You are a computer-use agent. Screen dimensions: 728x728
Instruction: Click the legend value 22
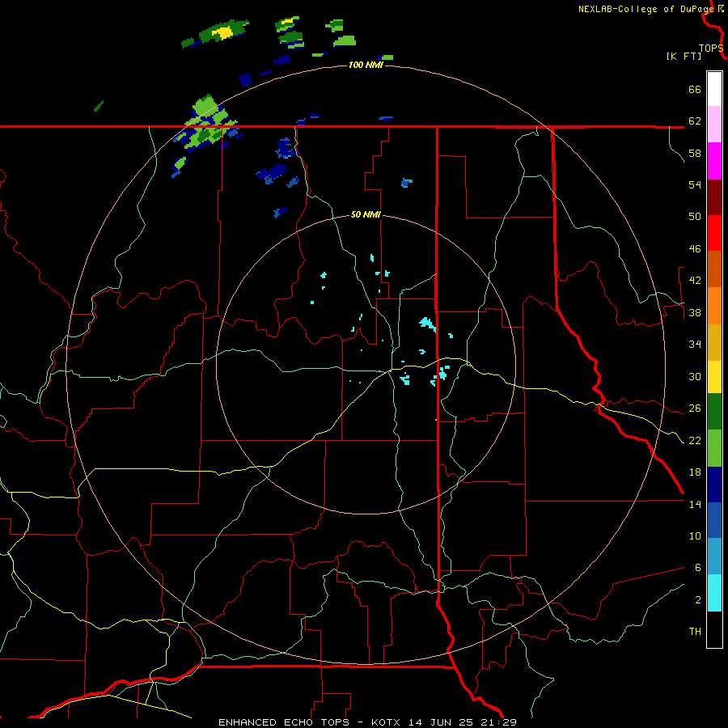[695, 440]
